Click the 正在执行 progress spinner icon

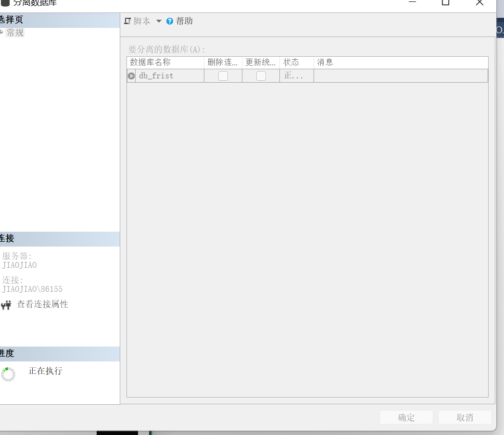8,374
